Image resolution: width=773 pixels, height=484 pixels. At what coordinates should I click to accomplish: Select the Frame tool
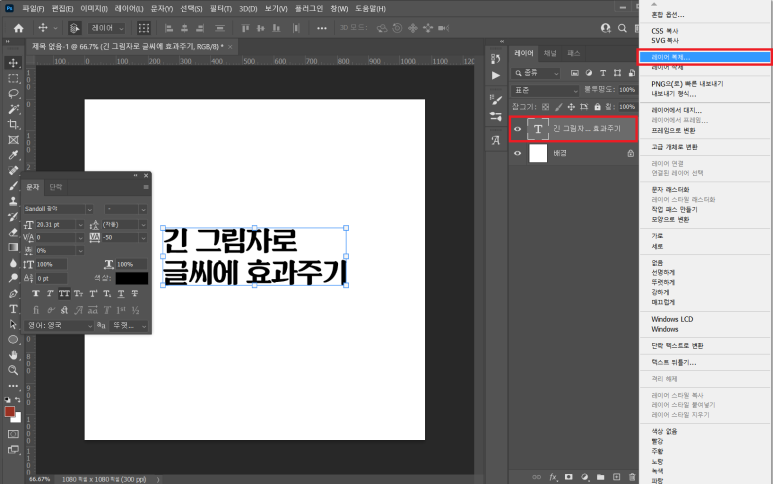[13, 140]
